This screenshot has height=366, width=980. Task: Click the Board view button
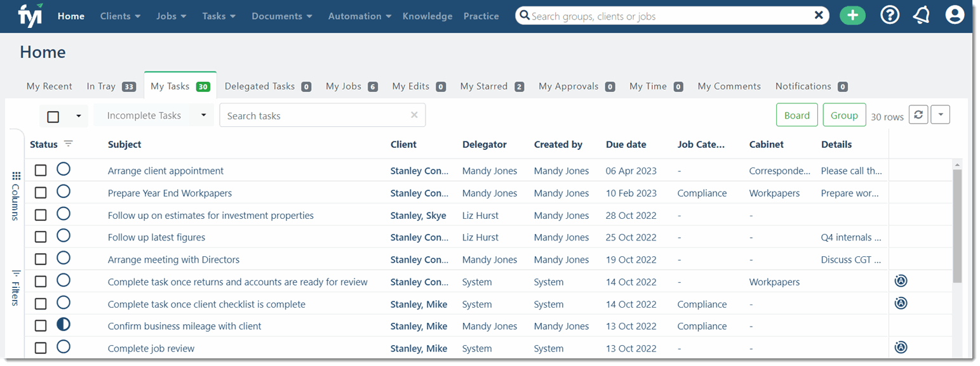[796, 115]
